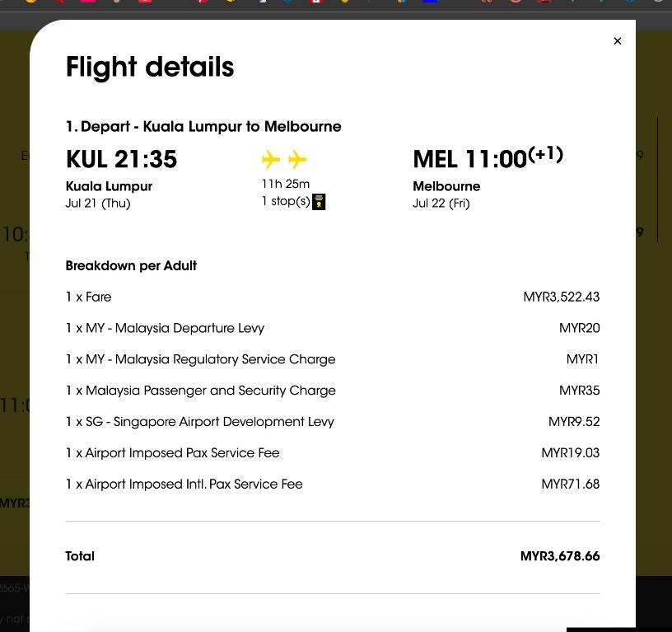Click the Malaysia Passenger and Security Charge row

[333, 391]
